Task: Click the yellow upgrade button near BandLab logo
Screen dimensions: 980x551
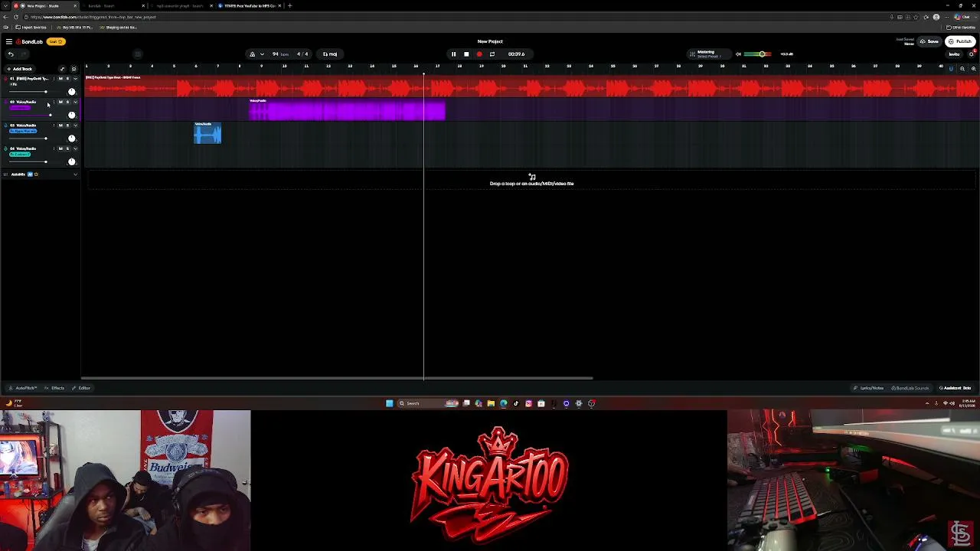Action: click(x=56, y=41)
